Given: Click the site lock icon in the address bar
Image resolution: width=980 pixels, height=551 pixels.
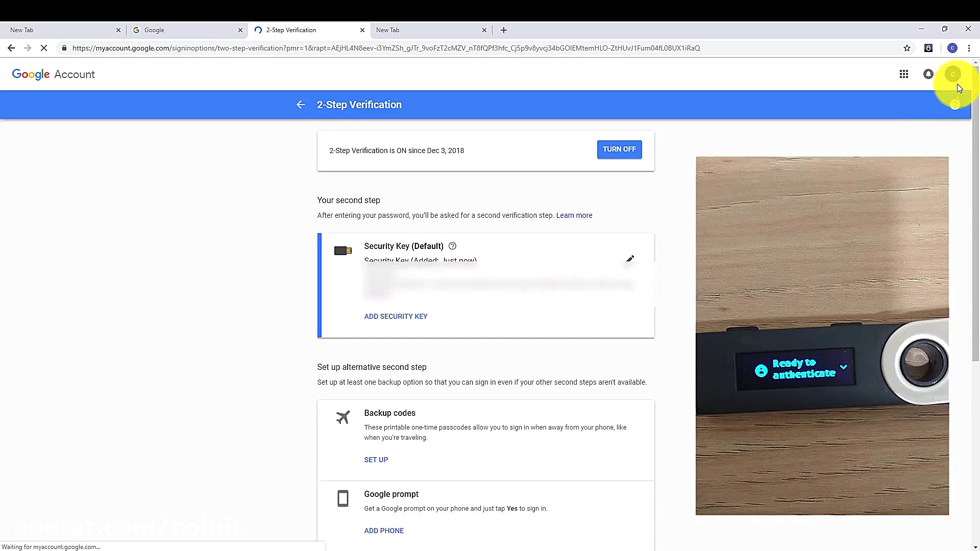Looking at the screenshot, I should click(64, 48).
